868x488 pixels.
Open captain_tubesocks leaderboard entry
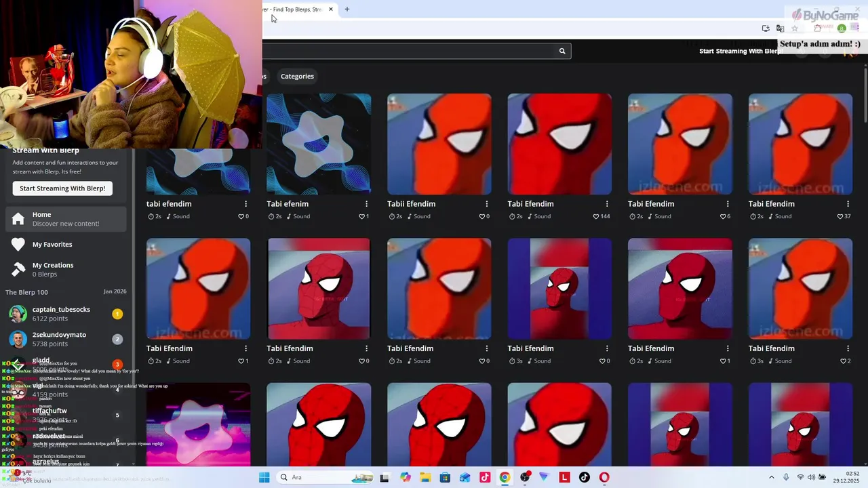[x=66, y=314]
